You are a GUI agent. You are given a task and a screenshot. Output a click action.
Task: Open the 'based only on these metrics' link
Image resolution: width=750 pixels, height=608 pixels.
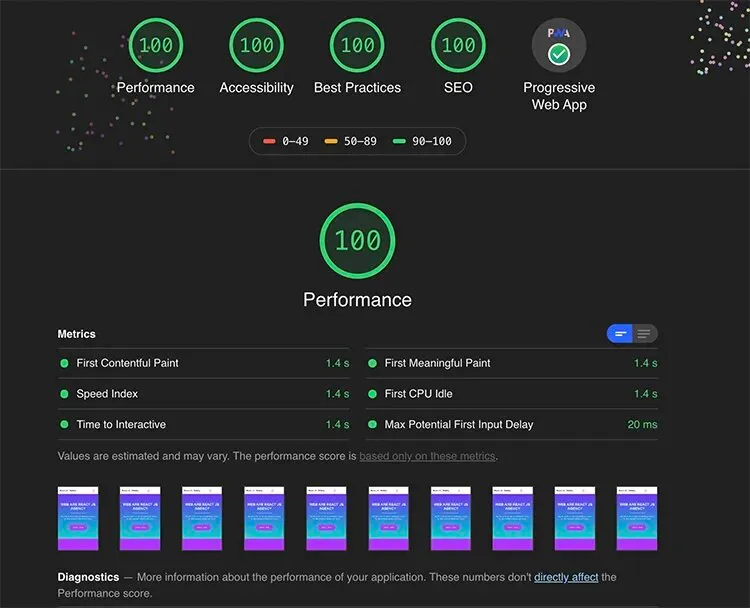tap(427, 456)
